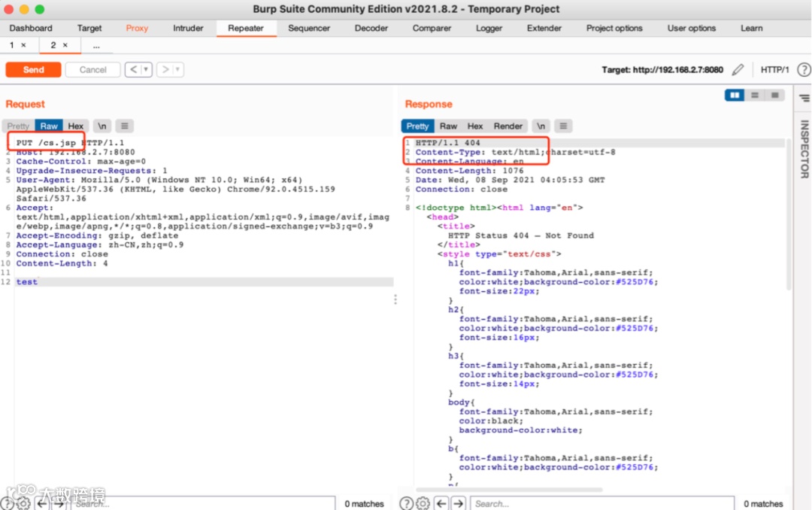Switch to the Intruder tab
This screenshot has width=812, height=510.
click(x=188, y=28)
